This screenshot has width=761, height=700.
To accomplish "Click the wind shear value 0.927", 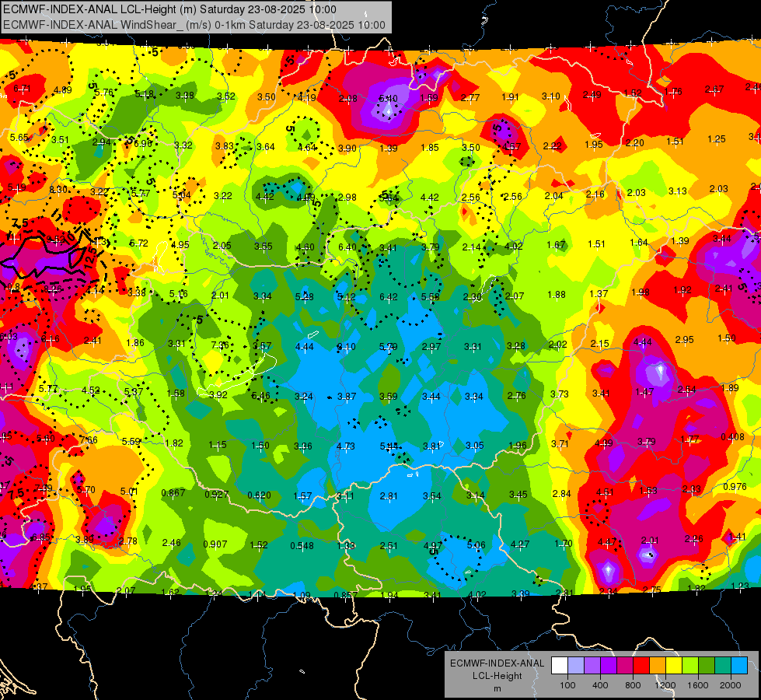I will (x=216, y=495).
